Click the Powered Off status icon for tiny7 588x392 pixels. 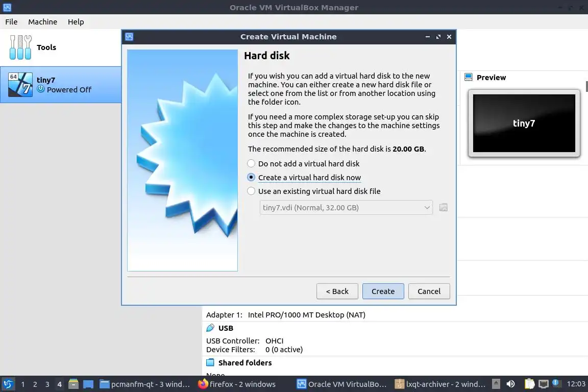click(40, 89)
